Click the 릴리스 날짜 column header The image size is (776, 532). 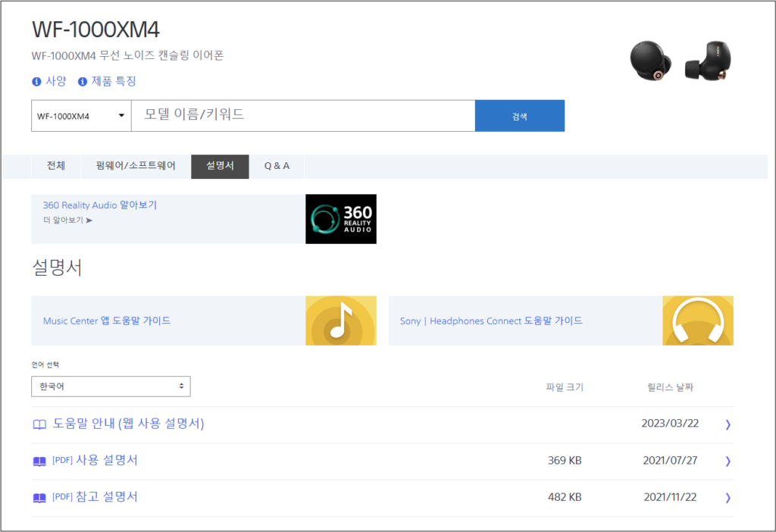coord(670,387)
